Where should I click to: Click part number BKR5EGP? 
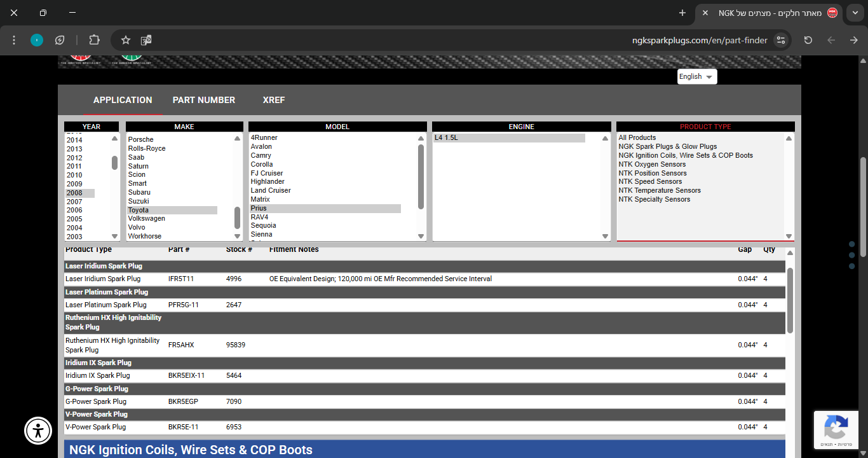click(183, 401)
